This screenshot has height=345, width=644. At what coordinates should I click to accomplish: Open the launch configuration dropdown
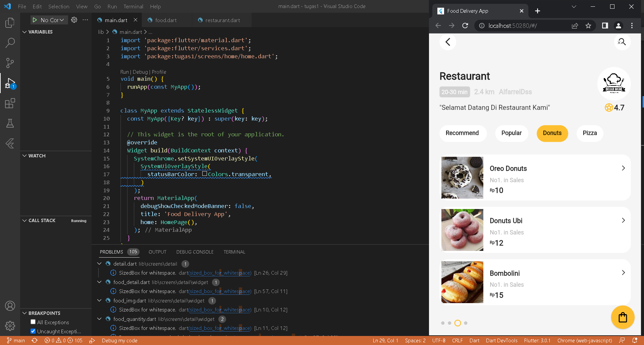[49, 20]
